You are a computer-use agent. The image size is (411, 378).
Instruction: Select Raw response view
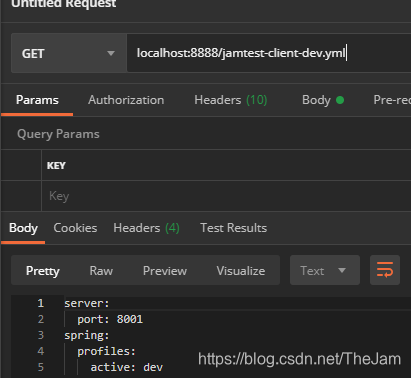coord(101,271)
